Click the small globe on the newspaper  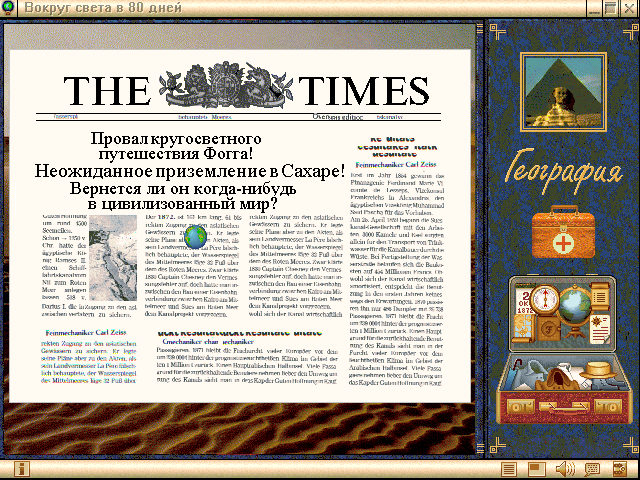[196, 237]
